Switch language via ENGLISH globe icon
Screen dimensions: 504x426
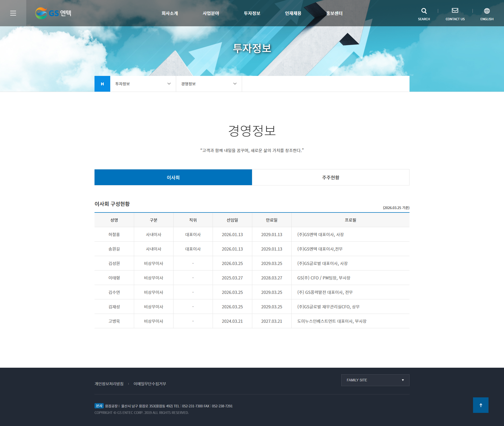[487, 11]
